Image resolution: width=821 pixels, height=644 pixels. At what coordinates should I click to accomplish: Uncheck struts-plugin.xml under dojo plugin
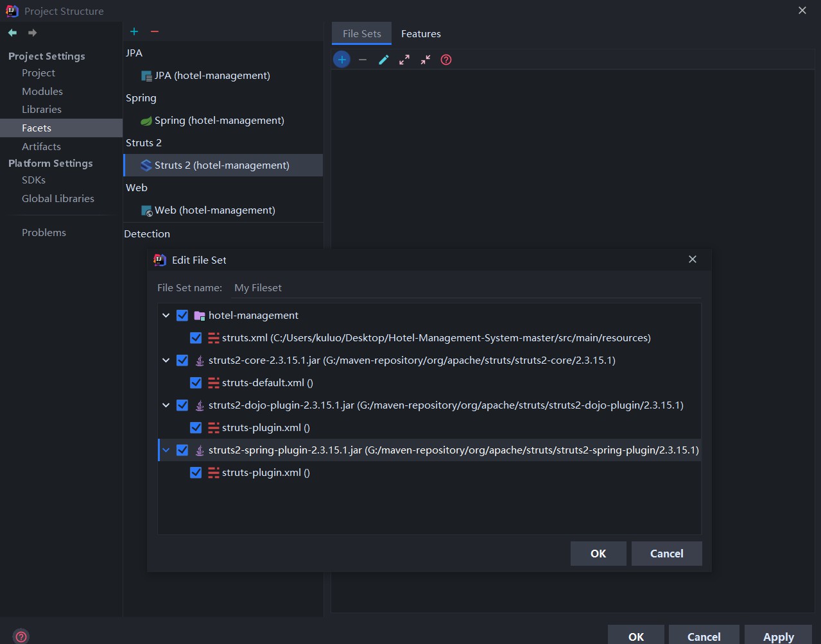click(196, 428)
